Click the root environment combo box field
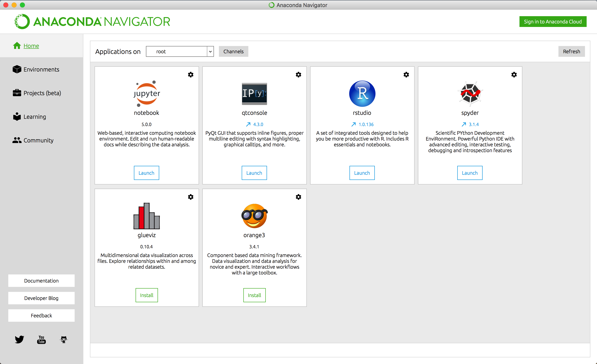 [x=180, y=51]
